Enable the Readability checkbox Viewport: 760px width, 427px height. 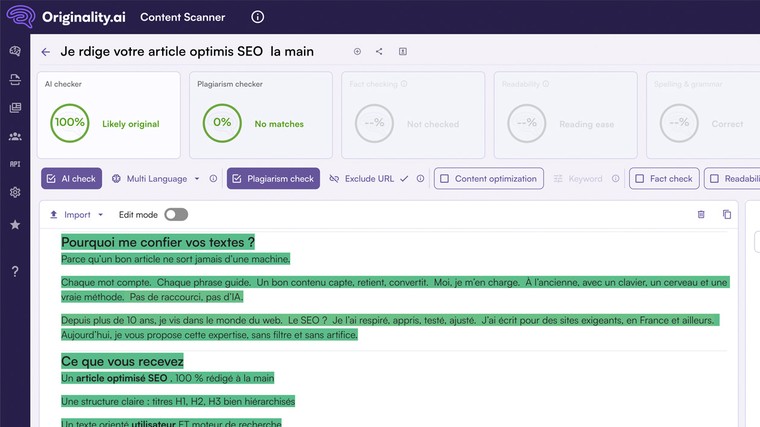(732, 178)
